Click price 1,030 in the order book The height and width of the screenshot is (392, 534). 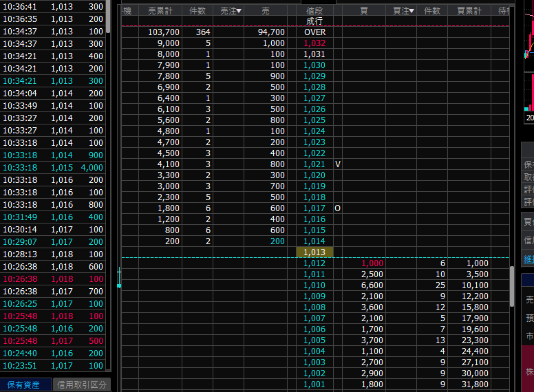tap(314, 65)
